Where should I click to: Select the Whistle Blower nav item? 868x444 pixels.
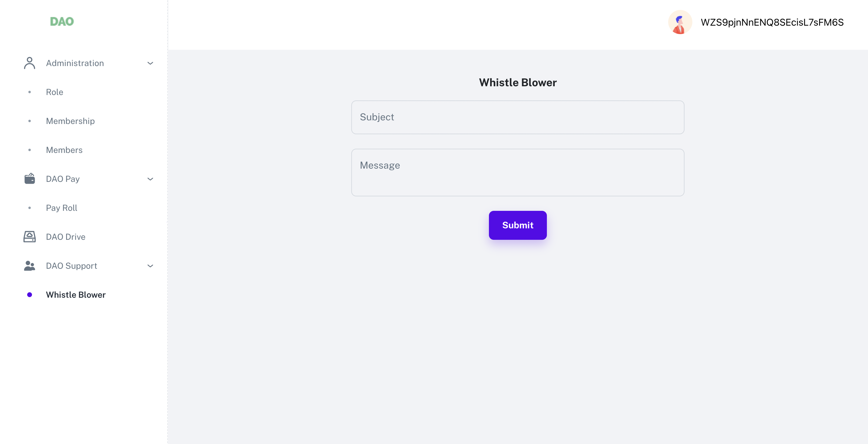[x=75, y=295]
